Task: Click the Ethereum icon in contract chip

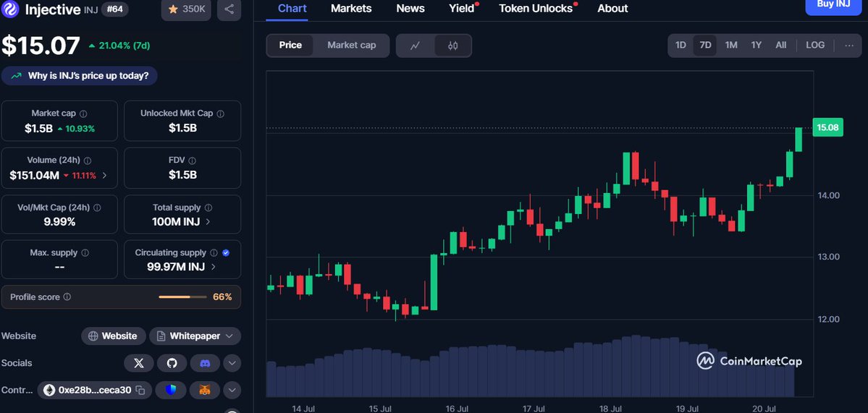Action: [49, 391]
